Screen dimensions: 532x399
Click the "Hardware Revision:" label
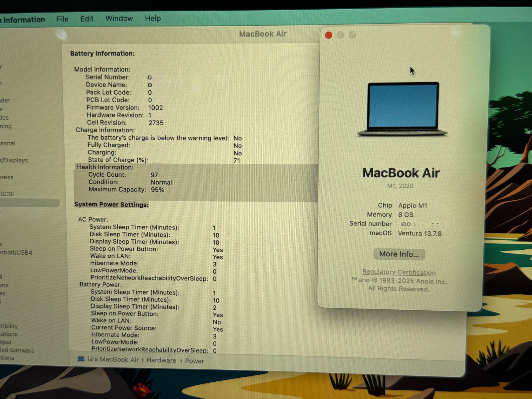point(115,115)
